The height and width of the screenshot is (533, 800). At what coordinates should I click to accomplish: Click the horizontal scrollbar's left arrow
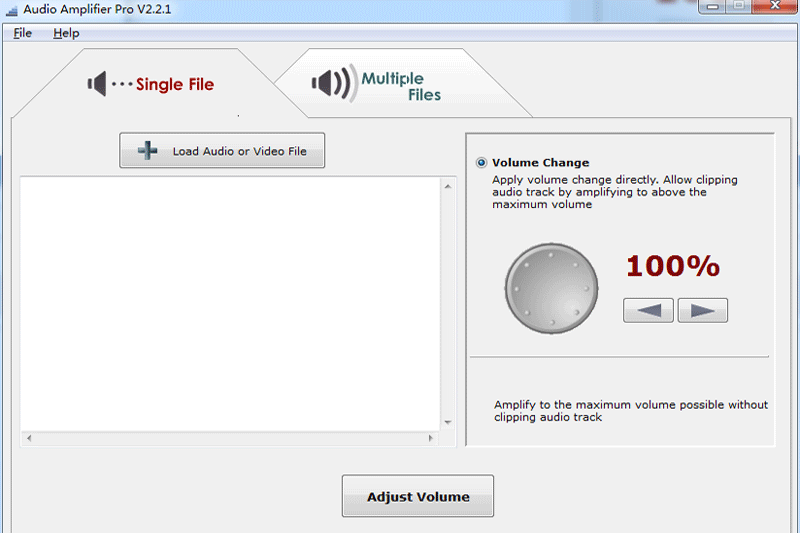(x=28, y=438)
